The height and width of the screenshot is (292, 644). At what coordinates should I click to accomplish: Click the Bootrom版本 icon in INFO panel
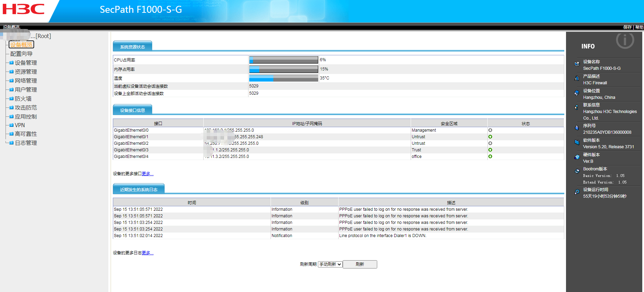[x=577, y=171]
